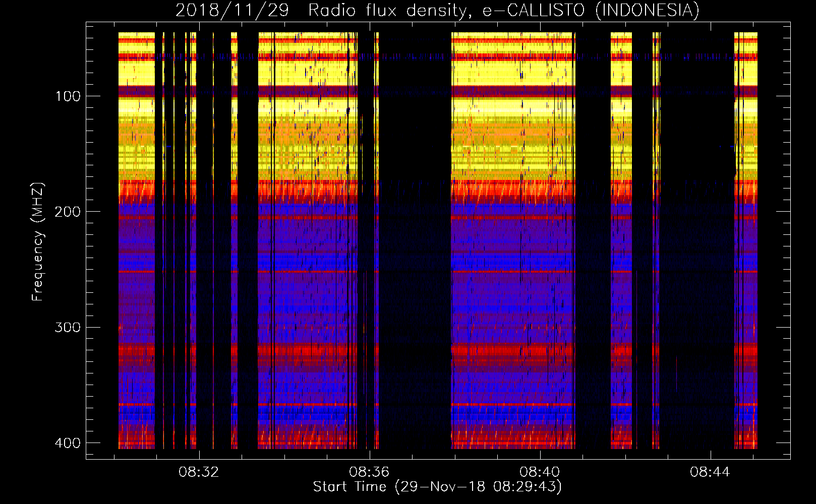
Task: Click the "300" frequency tick label
Action: [68, 328]
